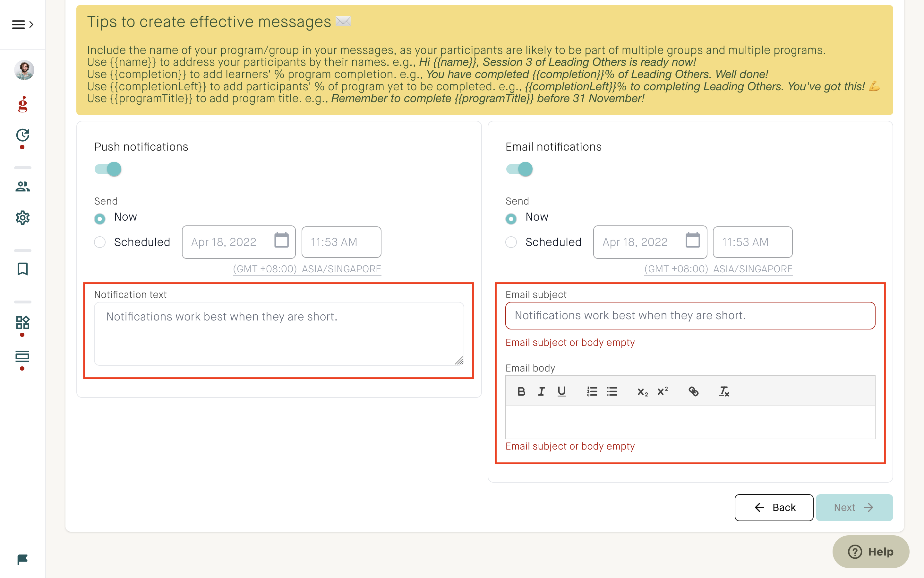Select Scheduled for email notifications
The image size is (924, 578).
point(511,242)
